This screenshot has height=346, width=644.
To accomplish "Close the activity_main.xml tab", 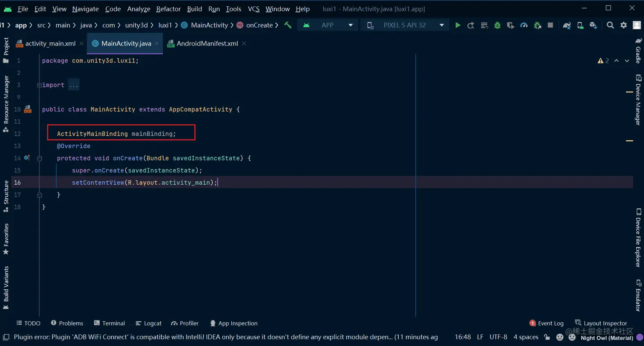I will (x=81, y=43).
